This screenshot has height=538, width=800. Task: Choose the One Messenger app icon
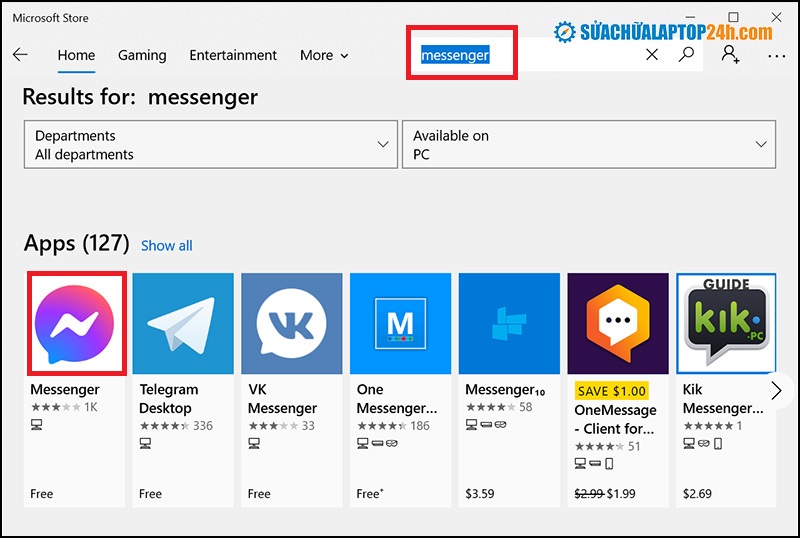400,323
